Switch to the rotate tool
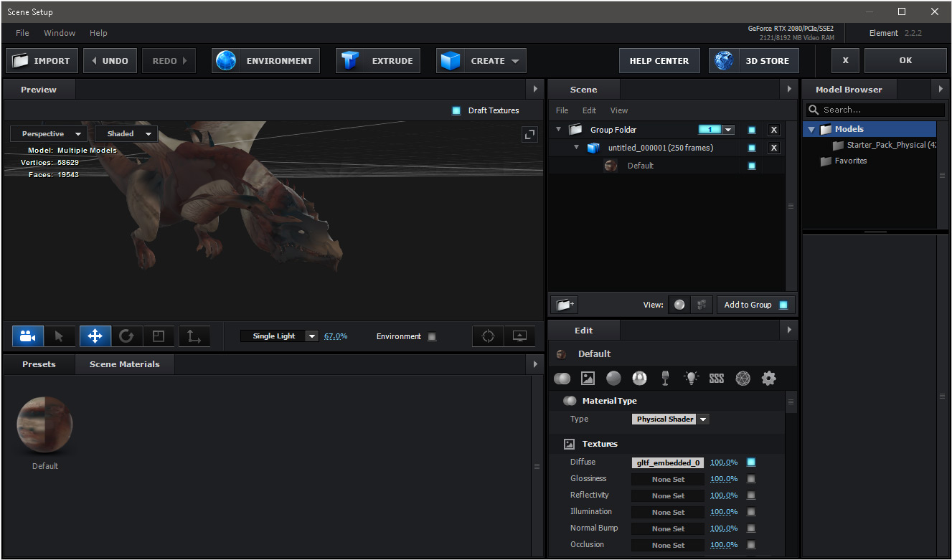Screen dimensions: 952x560 (127, 336)
